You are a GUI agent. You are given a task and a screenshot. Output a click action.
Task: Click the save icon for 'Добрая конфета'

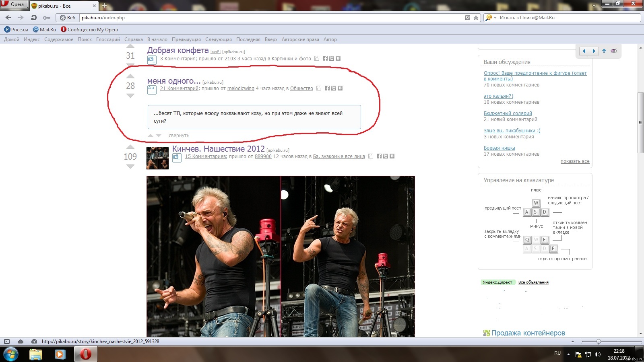[317, 58]
